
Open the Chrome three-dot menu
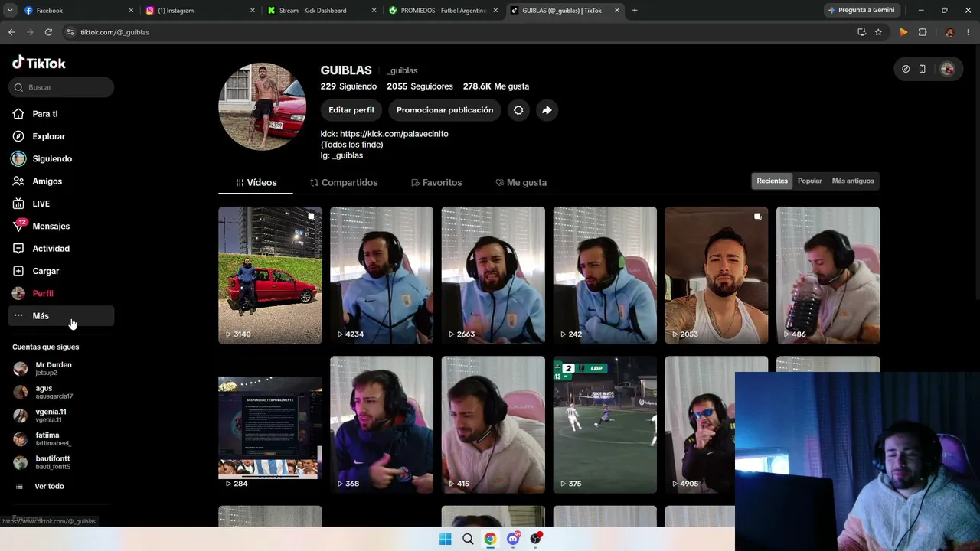(969, 32)
